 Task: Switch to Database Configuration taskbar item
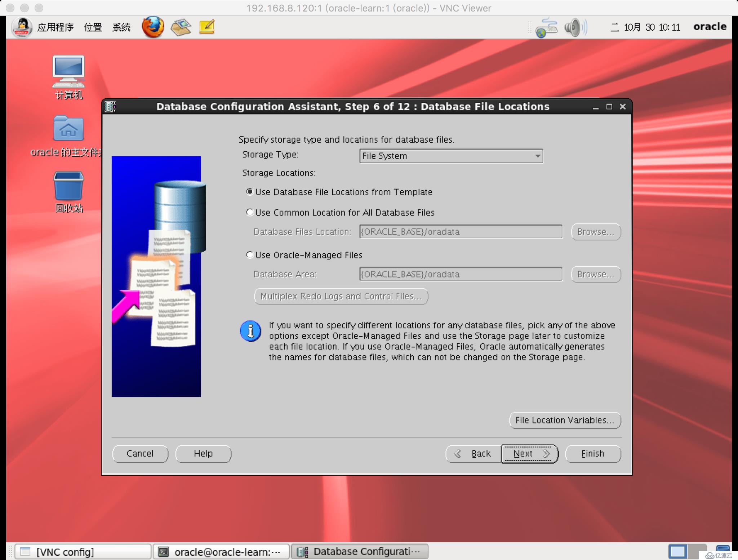click(360, 552)
